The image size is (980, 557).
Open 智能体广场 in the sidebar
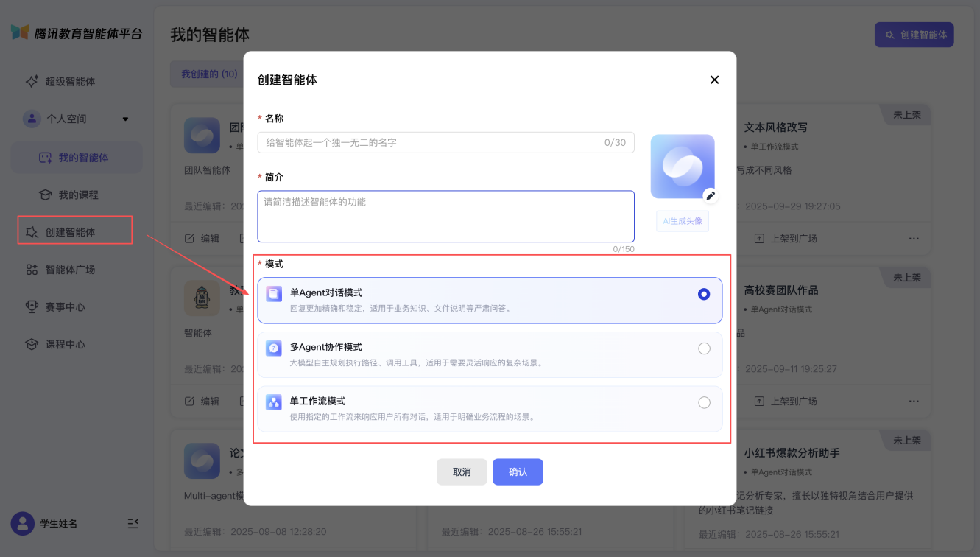tap(70, 270)
